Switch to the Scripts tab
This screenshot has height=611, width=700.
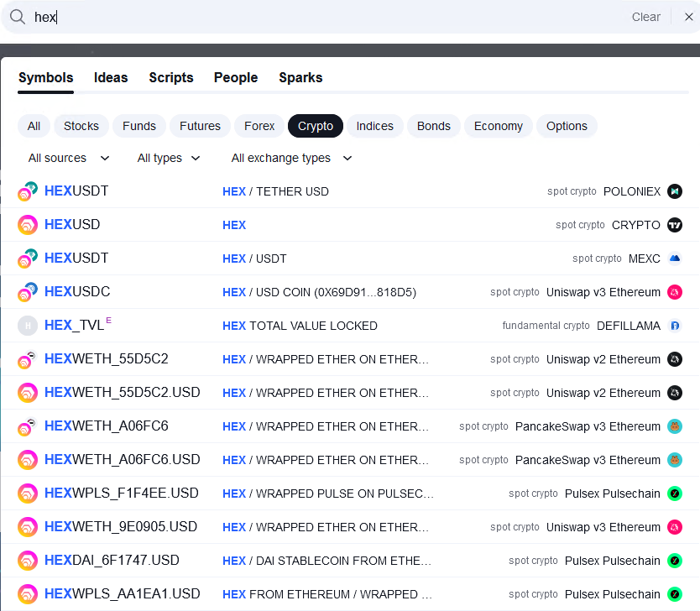click(171, 78)
